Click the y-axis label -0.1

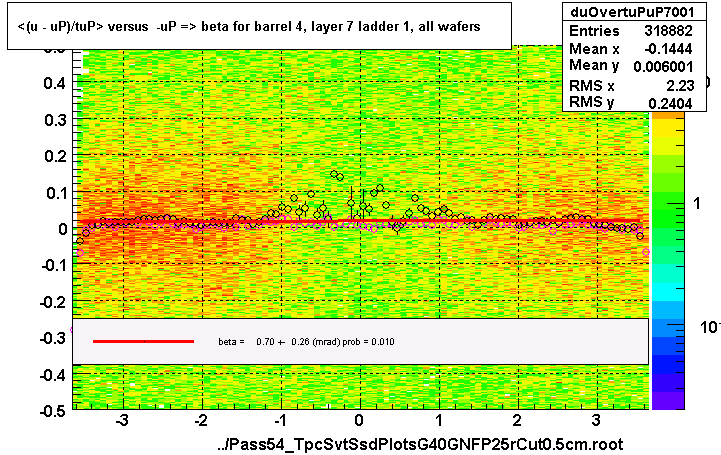point(54,265)
